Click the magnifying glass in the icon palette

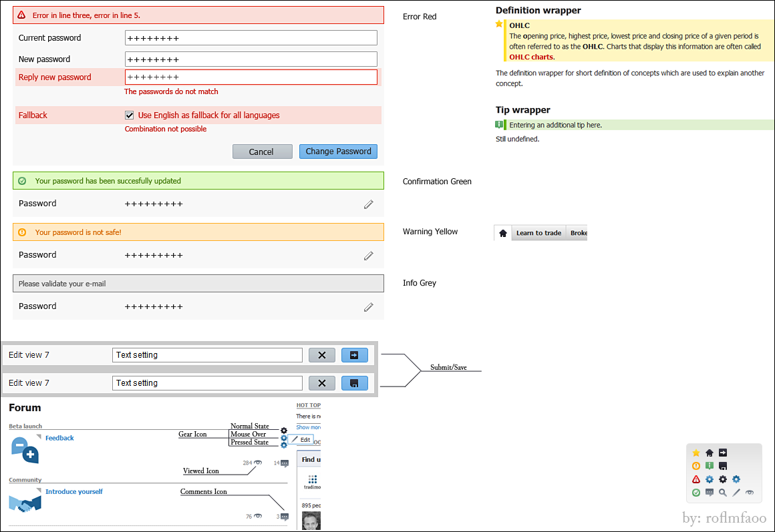[x=723, y=493]
